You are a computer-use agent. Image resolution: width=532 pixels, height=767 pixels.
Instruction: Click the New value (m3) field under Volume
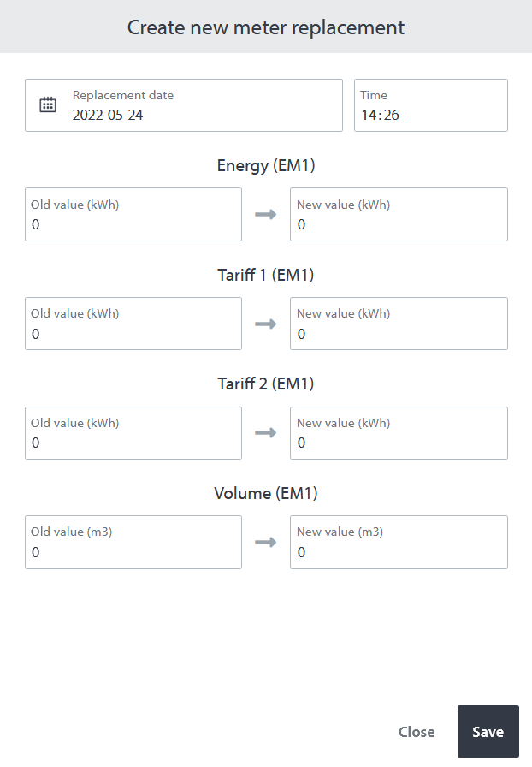pos(399,542)
